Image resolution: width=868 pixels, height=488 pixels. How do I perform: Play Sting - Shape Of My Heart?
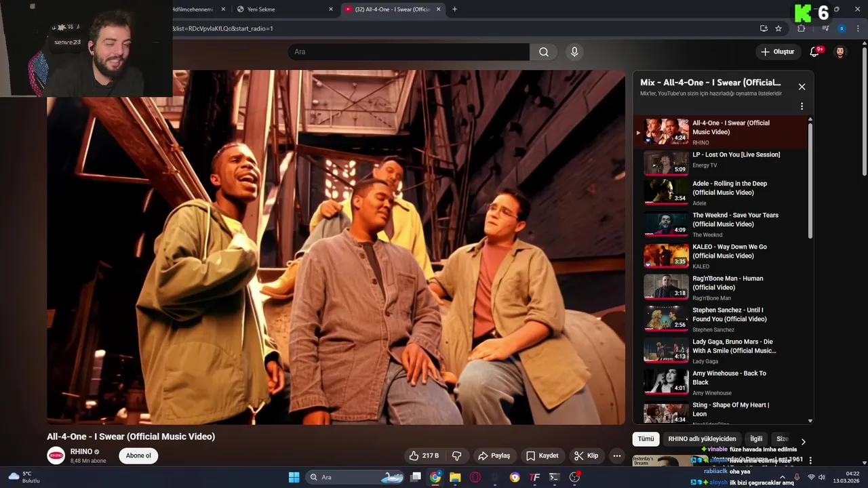pyautogui.click(x=722, y=412)
